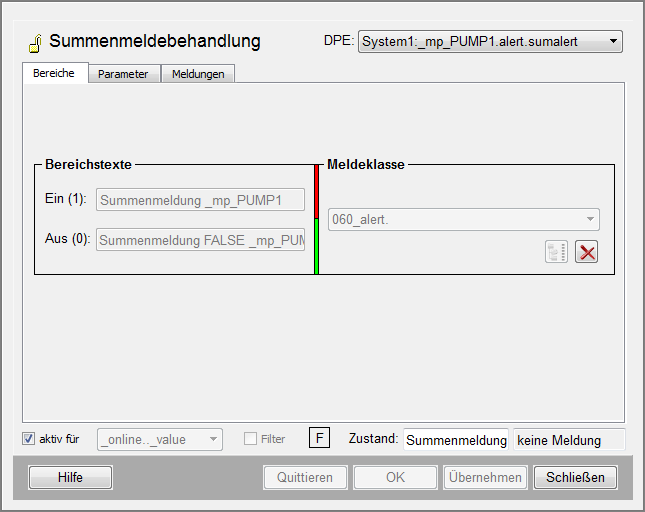Click the 'Summenmeldebehandlung' heading
The width and height of the screenshot is (645, 512).
[155, 41]
